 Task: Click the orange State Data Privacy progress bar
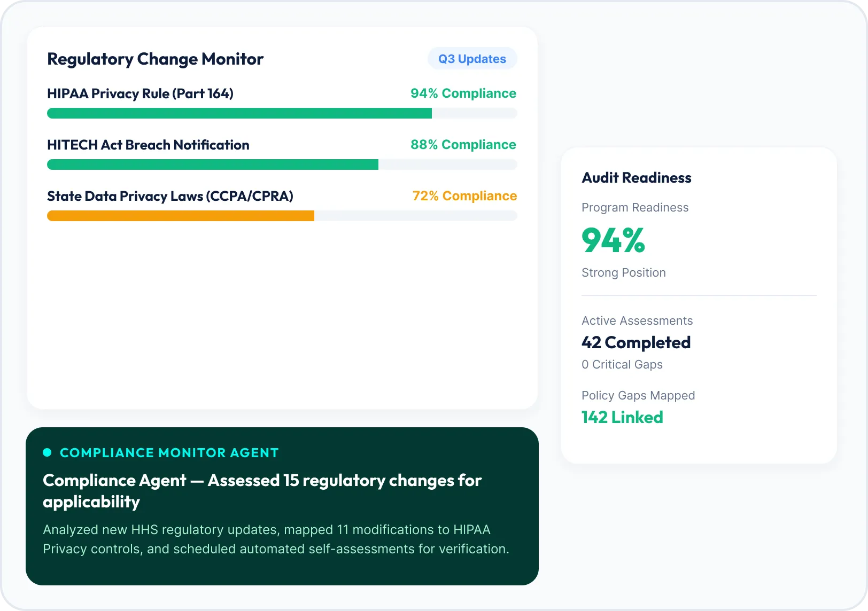282,216
